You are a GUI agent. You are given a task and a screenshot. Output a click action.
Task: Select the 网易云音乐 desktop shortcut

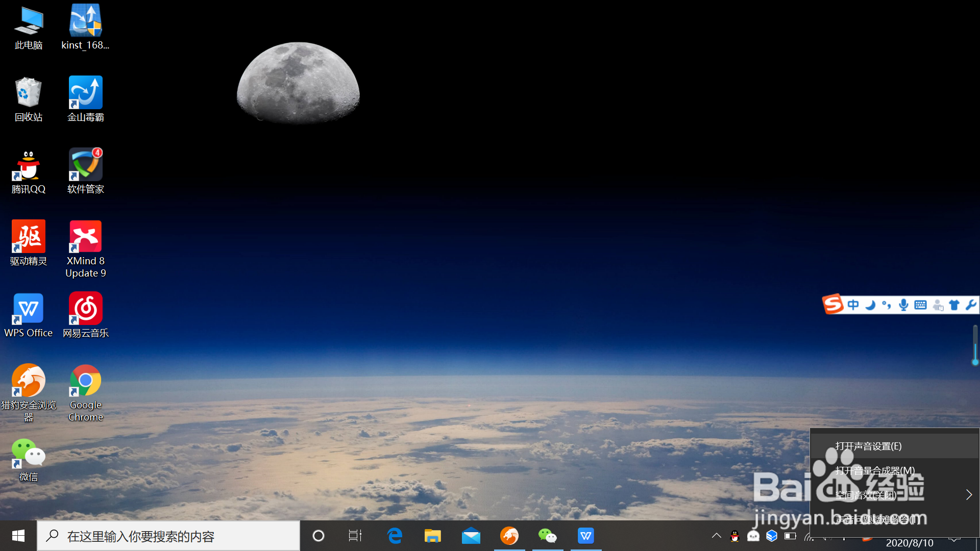[85, 316]
